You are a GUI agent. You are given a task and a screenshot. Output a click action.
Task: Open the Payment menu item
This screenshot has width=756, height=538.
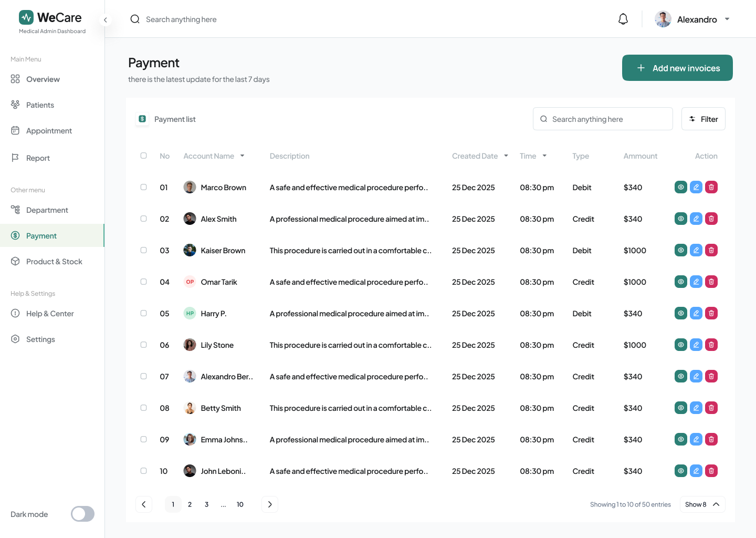tap(40, 235)
